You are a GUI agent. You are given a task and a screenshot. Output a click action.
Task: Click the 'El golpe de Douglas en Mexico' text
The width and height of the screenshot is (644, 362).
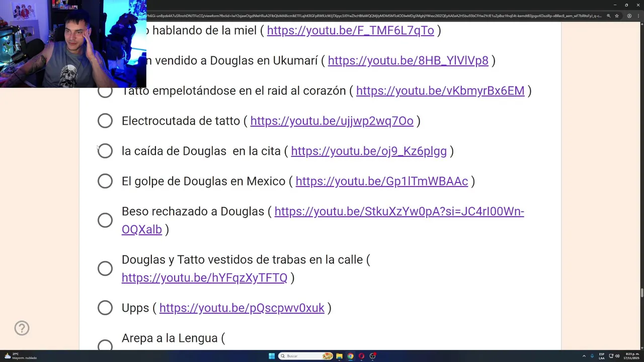(x=203, y=181)
